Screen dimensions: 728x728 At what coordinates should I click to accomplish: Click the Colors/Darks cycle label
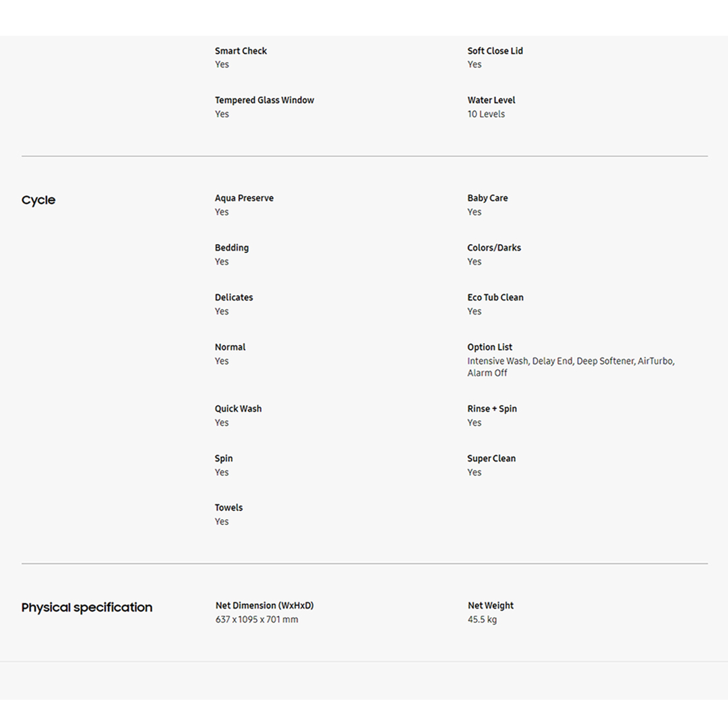pos(494,247)
